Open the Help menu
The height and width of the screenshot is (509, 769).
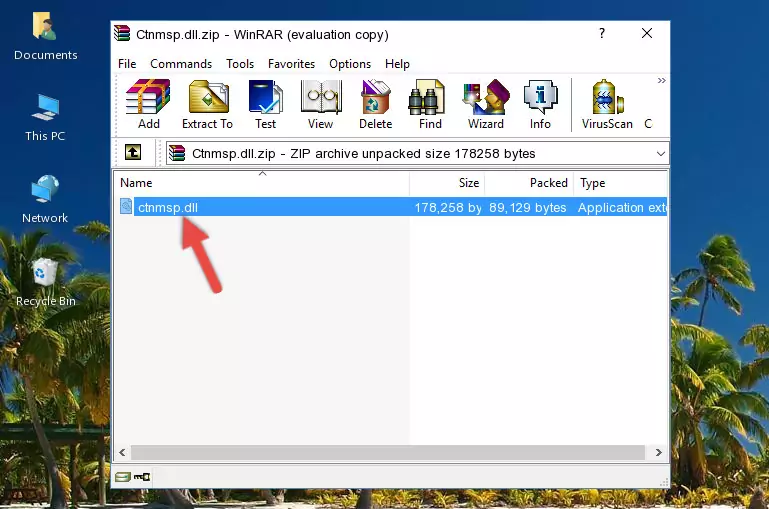point(397,64)
